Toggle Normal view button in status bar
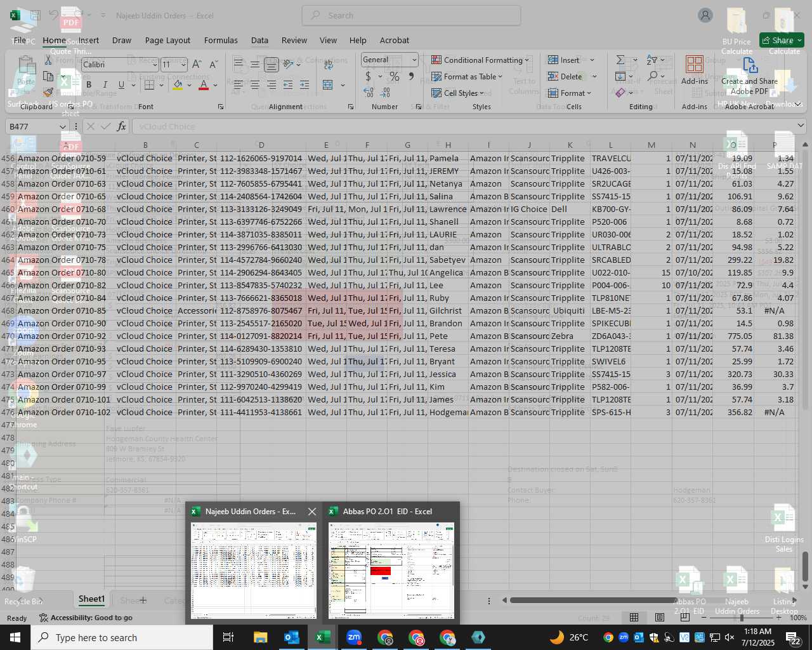This screenshot has width=812, height=650. coord(634,617)
